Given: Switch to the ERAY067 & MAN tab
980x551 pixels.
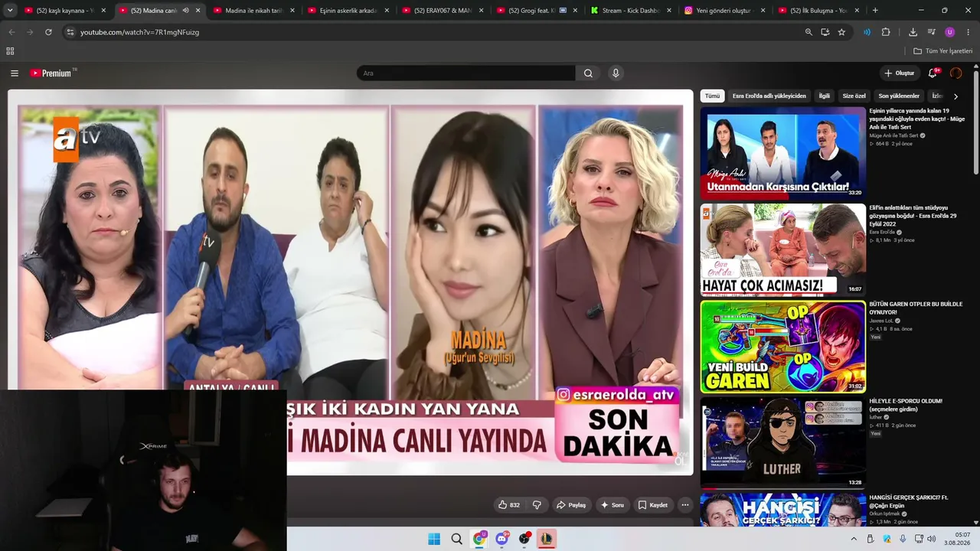Looking at the screenshot, I should click(443, 11).
